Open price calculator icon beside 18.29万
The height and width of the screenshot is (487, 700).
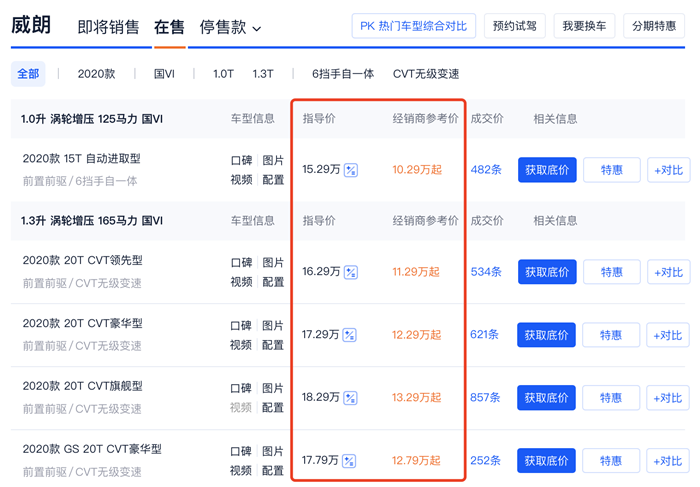coord(350,398)
